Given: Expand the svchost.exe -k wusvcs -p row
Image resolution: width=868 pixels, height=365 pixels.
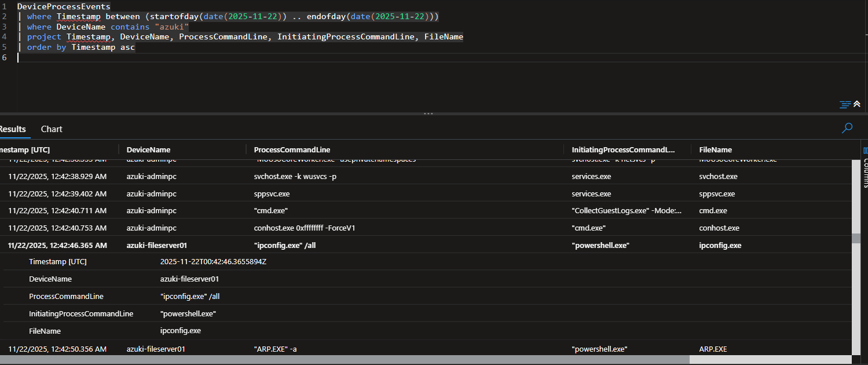Looking at the screenshot, I should 426,176.
